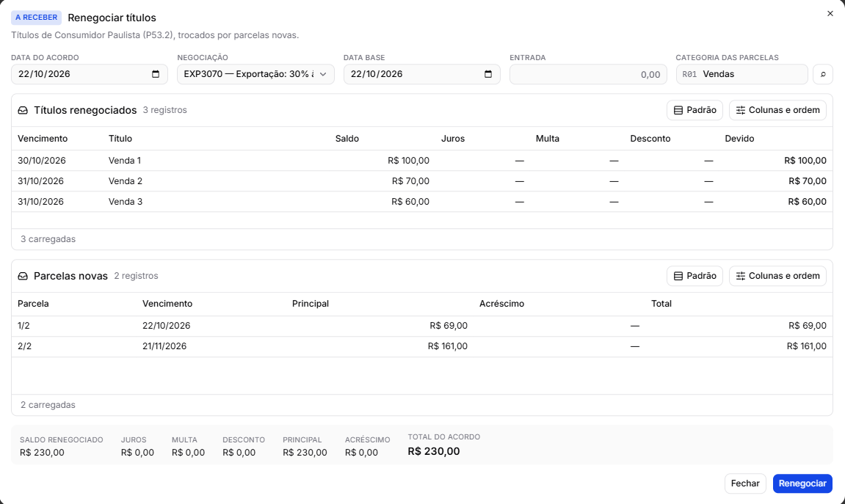Open Colunas e ordem for Parcelas novas
The height and width of the screenshot is (504, 845).
click(x=777, y=277)
